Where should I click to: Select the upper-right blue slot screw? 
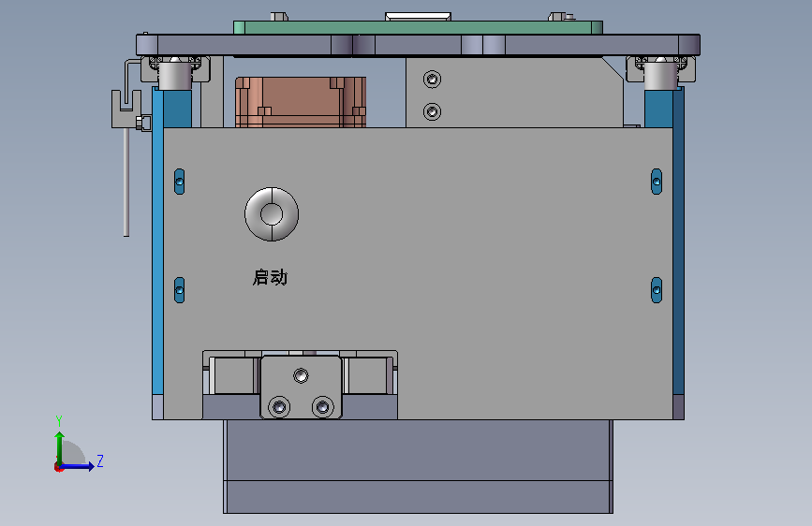(657, 182)
